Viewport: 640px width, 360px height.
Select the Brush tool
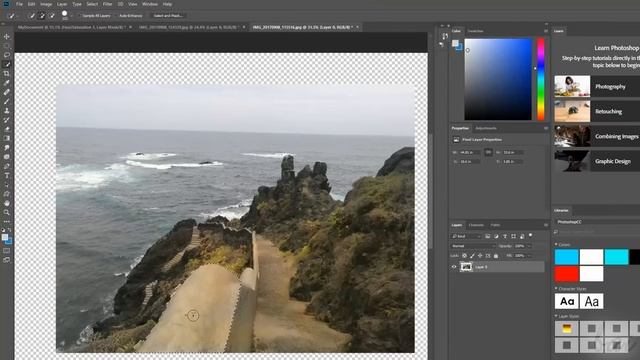pyautogui.click(x=7, y=101)
